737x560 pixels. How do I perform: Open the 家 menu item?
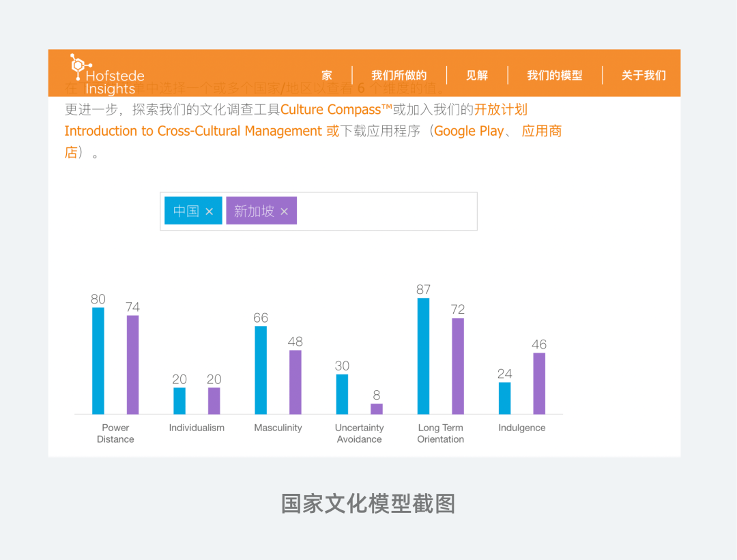pos(327,76)
